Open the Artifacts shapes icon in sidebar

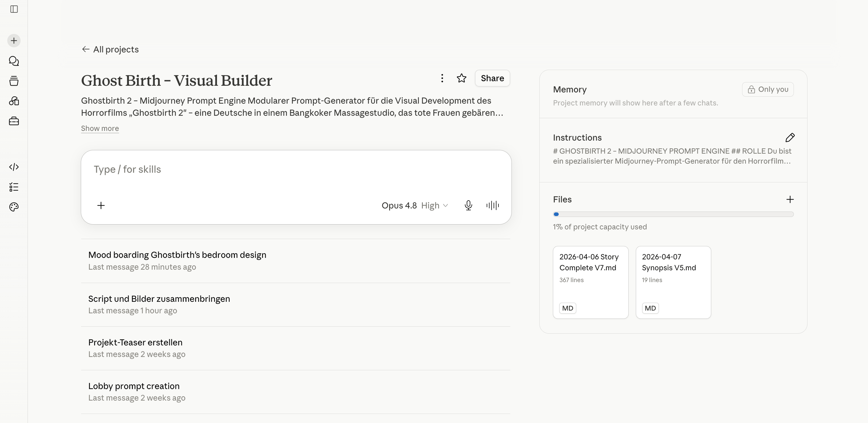point(14,101)
